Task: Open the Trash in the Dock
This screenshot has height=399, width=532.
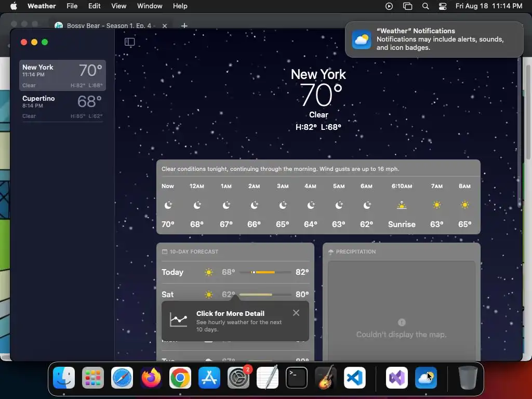Action: (x=468, y=378)
